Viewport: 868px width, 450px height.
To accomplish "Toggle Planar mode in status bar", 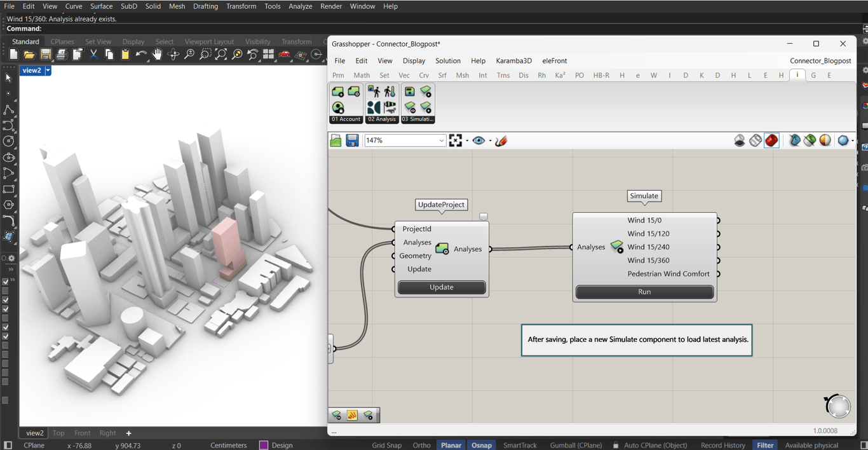I will (x=451, y=445).
